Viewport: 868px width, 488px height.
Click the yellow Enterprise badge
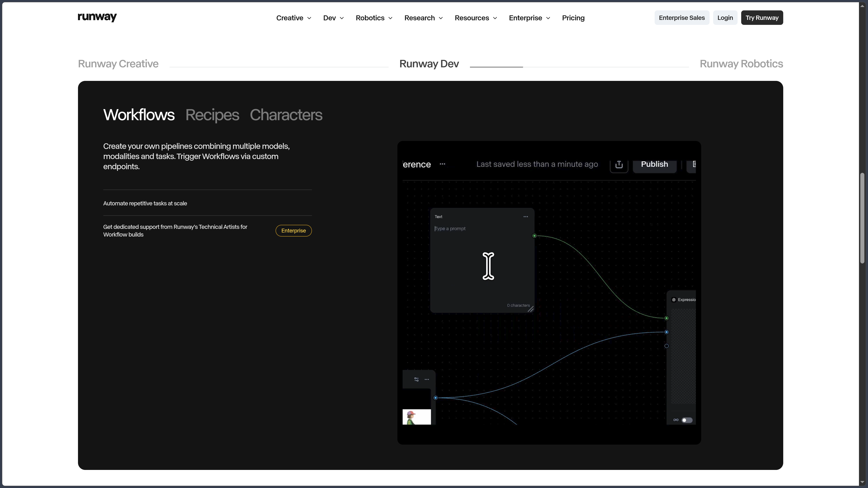tap(293, 231)
